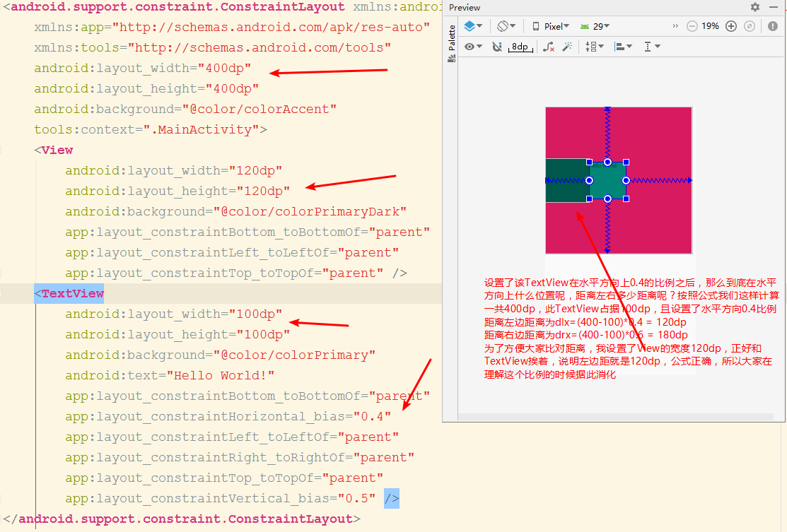The height and width of the screenshot is (532, 787).
Task: Open the Preview panel settings gear
Action: (755, 7)
